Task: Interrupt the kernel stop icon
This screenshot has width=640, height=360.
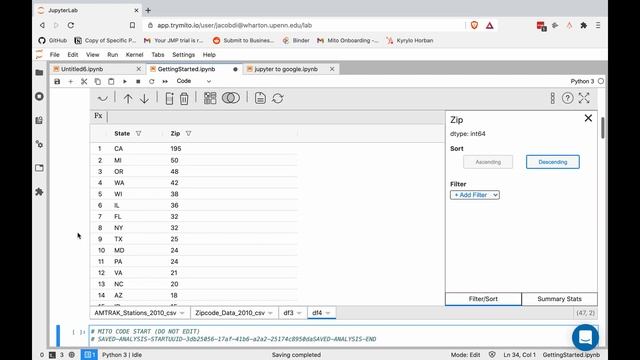Action: click(138, 81)
